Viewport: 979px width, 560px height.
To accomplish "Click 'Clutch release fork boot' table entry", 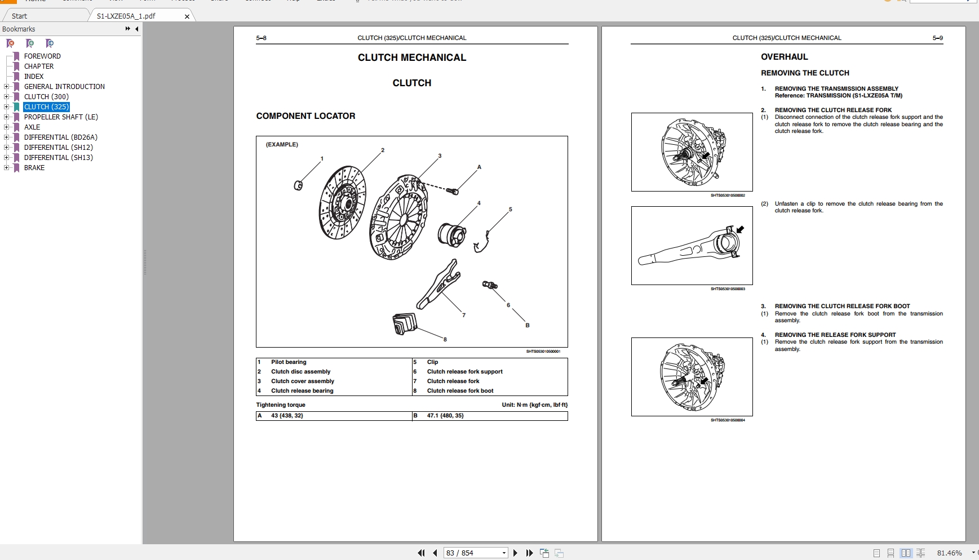I will (460, 391).
